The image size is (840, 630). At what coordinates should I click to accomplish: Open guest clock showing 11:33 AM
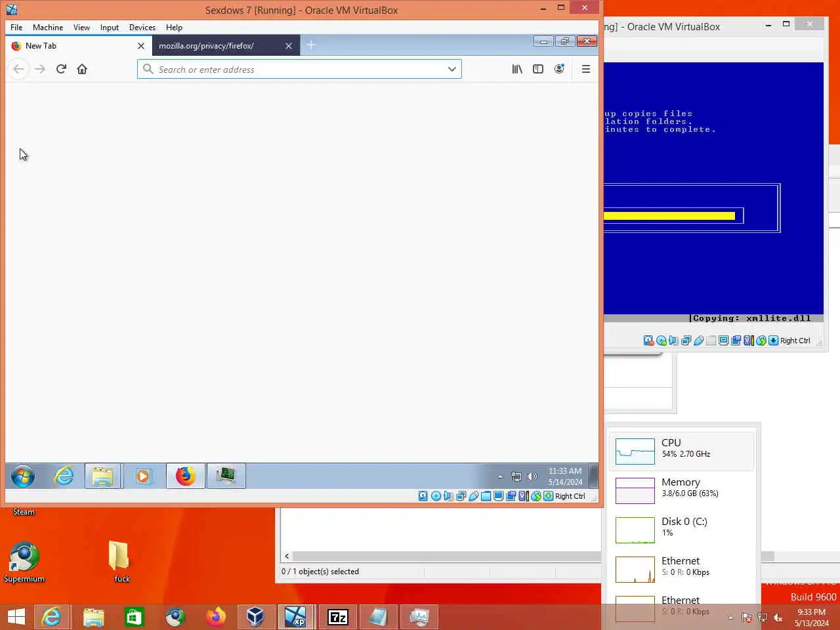565,476
